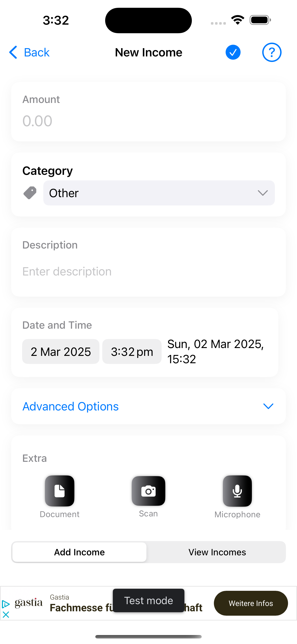Tap the Scan camera icon
This screenshot has height=644, width=297.
point(148,491)
